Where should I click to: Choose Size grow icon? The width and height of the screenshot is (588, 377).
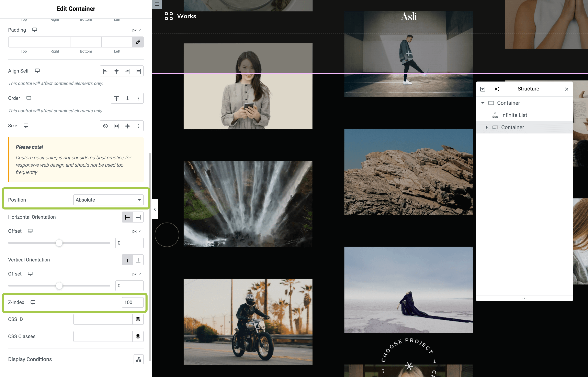[116, 126]
